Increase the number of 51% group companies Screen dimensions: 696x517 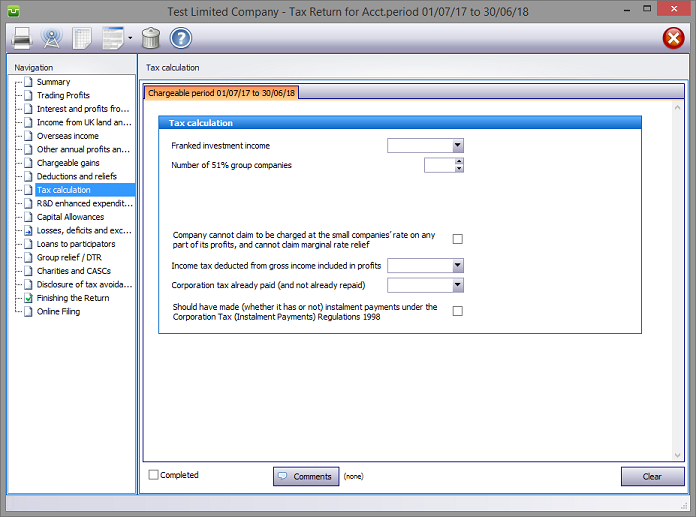coord(459,162)
